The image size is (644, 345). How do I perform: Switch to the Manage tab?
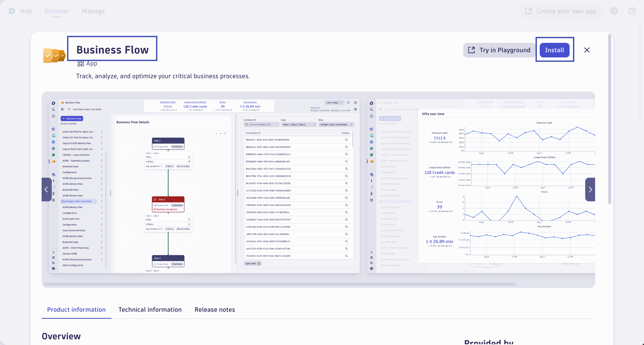(93, 11)
